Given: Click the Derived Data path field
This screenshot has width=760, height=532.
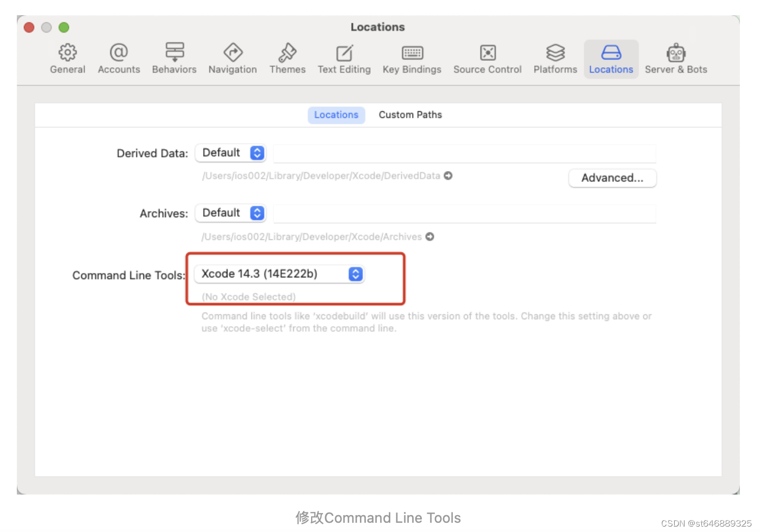Looking at the screenshot, I should coord(465,154).
